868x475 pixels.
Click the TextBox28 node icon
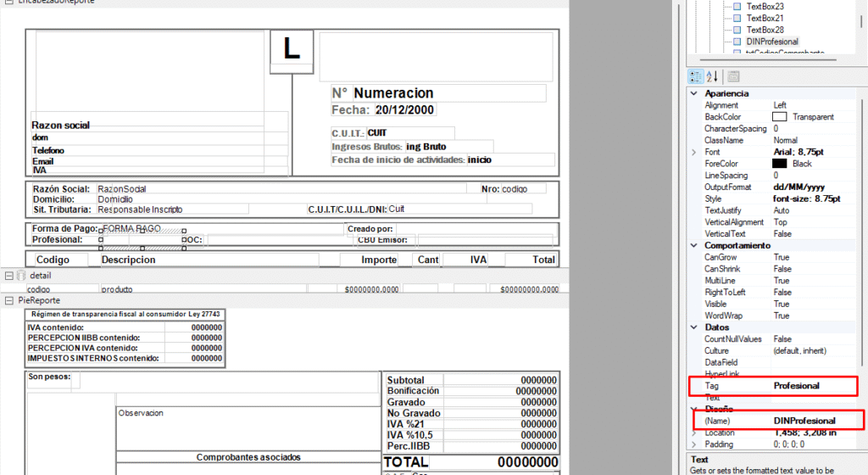[x=737, y=30]
